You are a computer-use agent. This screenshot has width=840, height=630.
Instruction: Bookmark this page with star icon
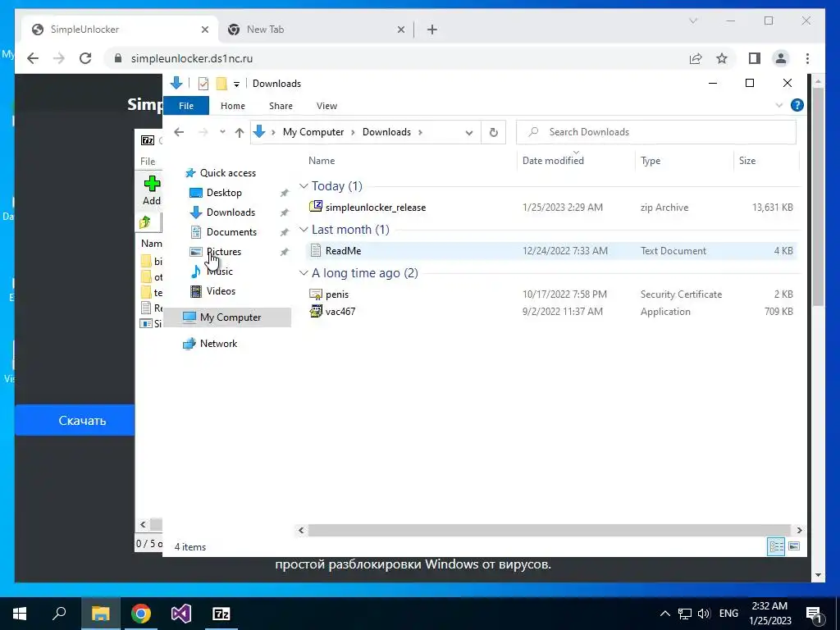[x=722, y=58]
